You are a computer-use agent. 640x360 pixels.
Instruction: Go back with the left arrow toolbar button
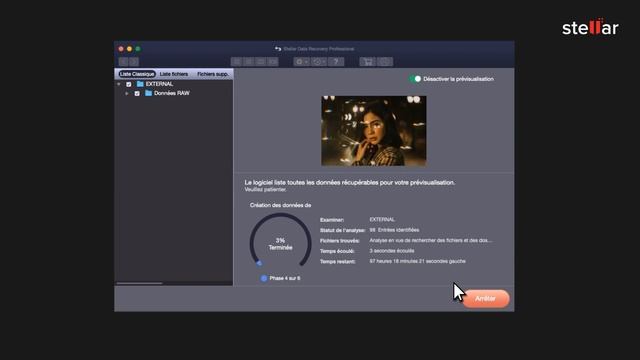coord(124,62)
